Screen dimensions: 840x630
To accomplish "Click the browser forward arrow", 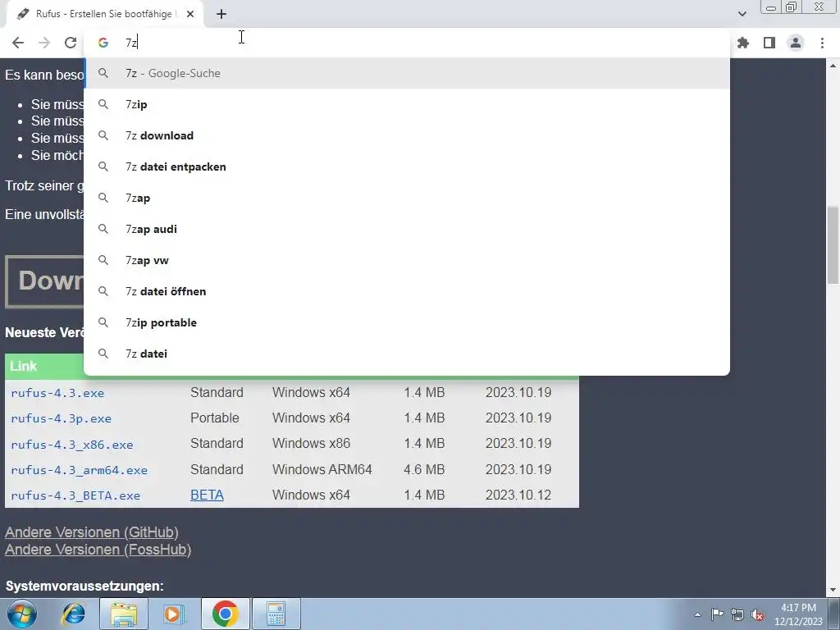I will tap(44, 43).
